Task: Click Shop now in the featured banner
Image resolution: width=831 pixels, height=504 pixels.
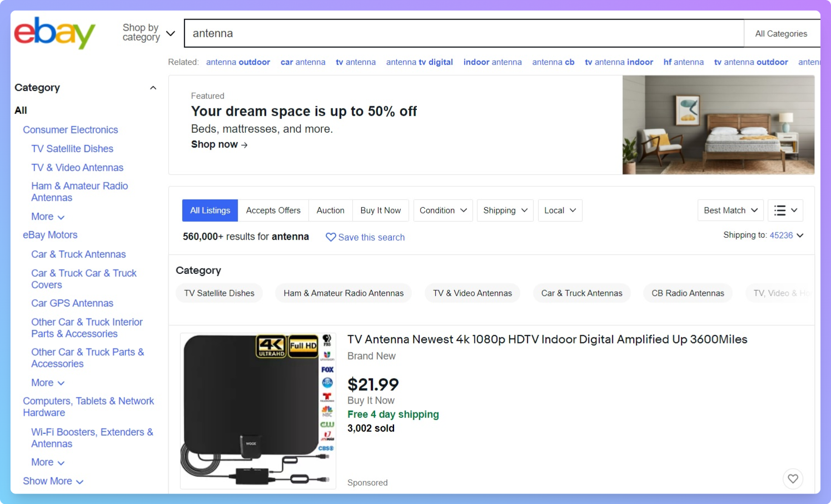Action: pos(220,144)
